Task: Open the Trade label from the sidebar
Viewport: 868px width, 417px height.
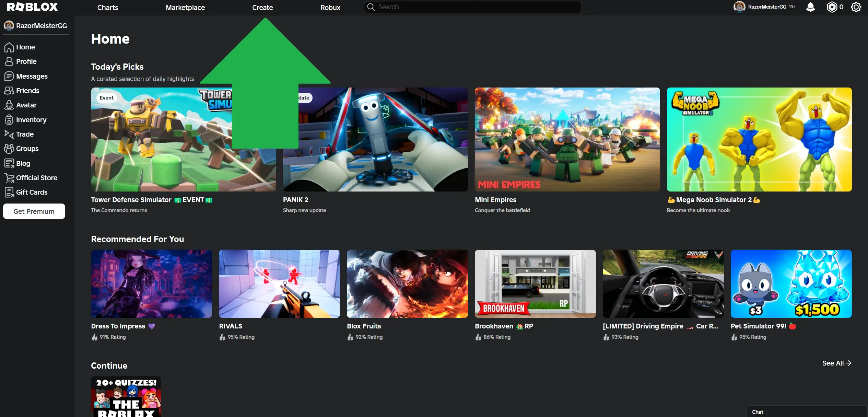Action: 25,134
